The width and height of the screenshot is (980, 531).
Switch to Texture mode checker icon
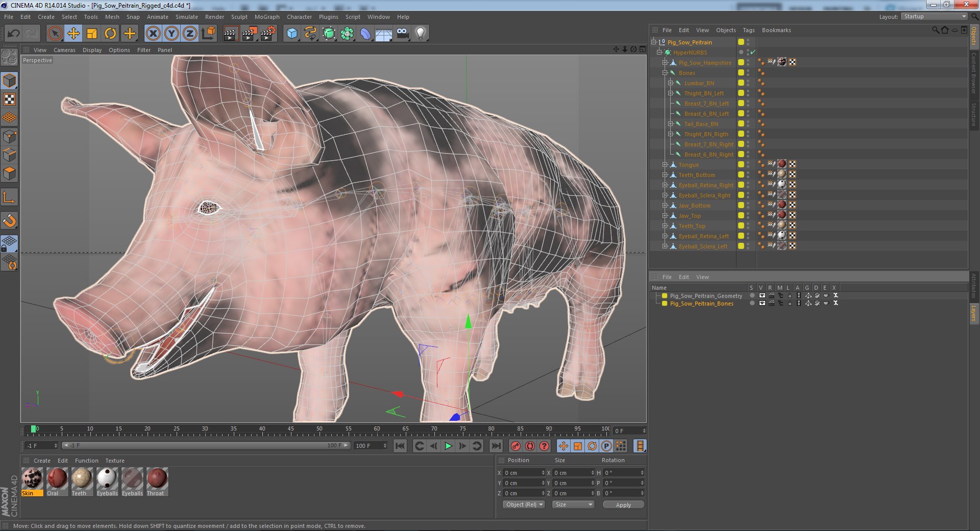pyautogui.click(x=10, y=99)
